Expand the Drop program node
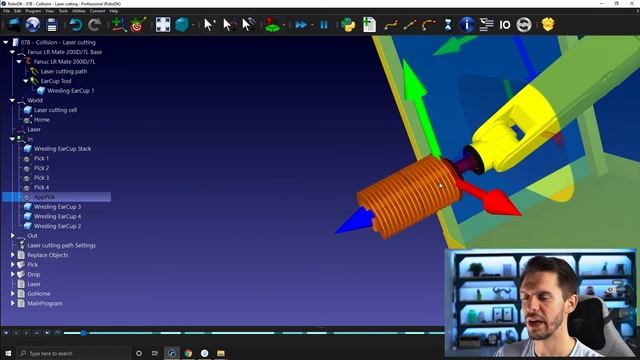This screenshot has width=640, height=360. [x=12, y=274]
